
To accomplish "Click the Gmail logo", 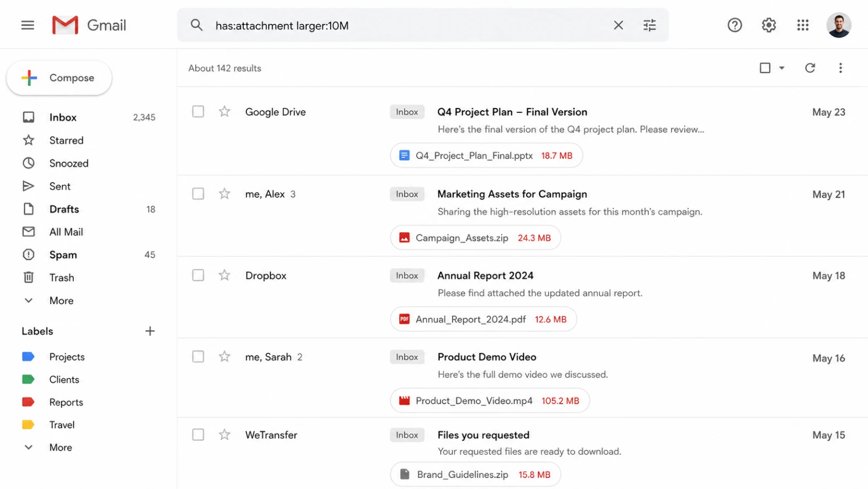I will 89,25.
